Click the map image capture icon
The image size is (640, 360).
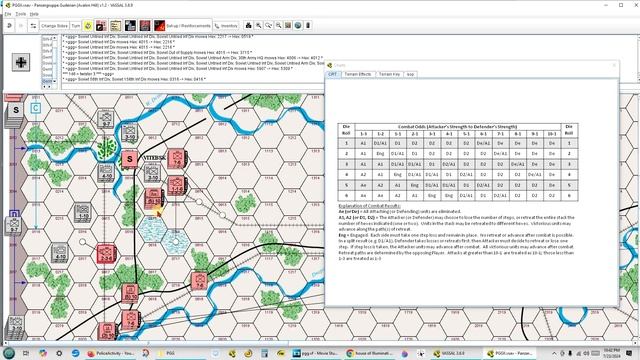click(x=288, y=25)
